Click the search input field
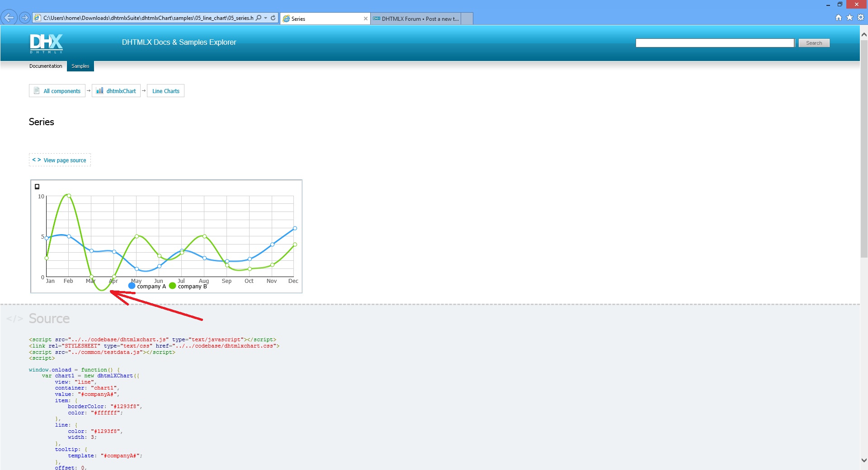This screenshot has width=868, height=470. (715, 43)
